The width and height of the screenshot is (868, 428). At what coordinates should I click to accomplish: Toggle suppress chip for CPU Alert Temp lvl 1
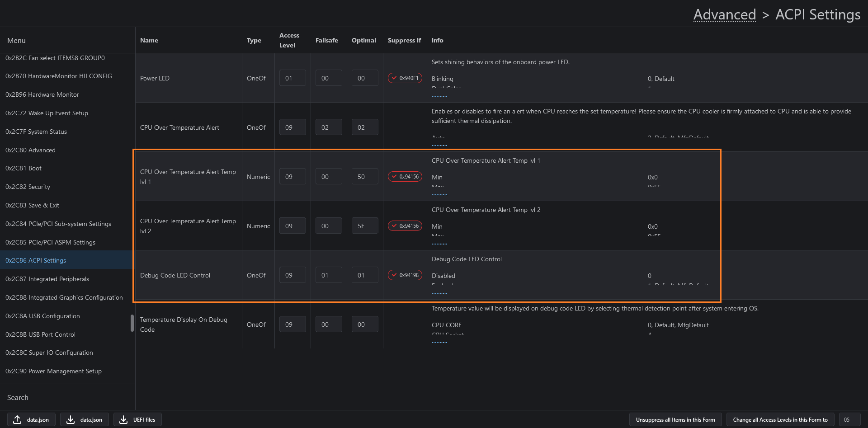[405, 177]
